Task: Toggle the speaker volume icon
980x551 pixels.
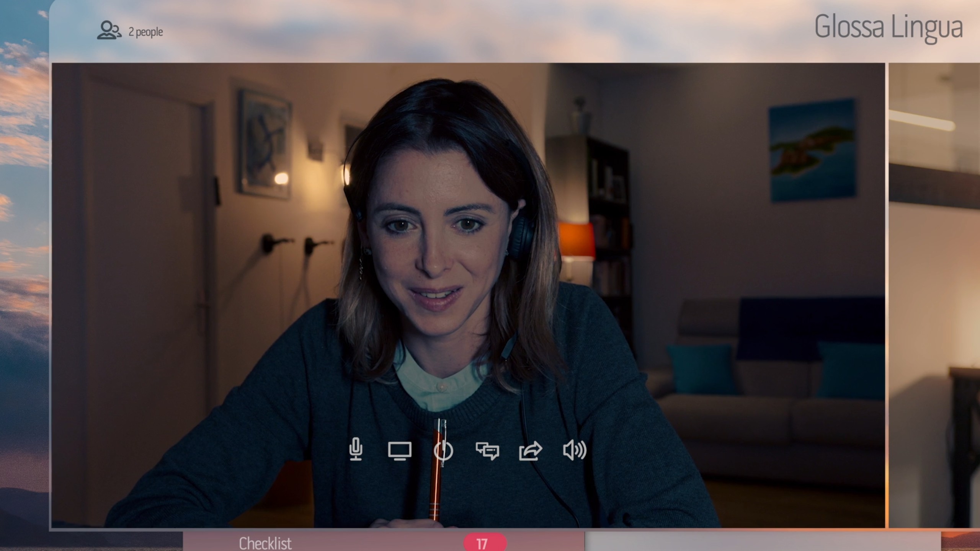Action: coord(574,450)
